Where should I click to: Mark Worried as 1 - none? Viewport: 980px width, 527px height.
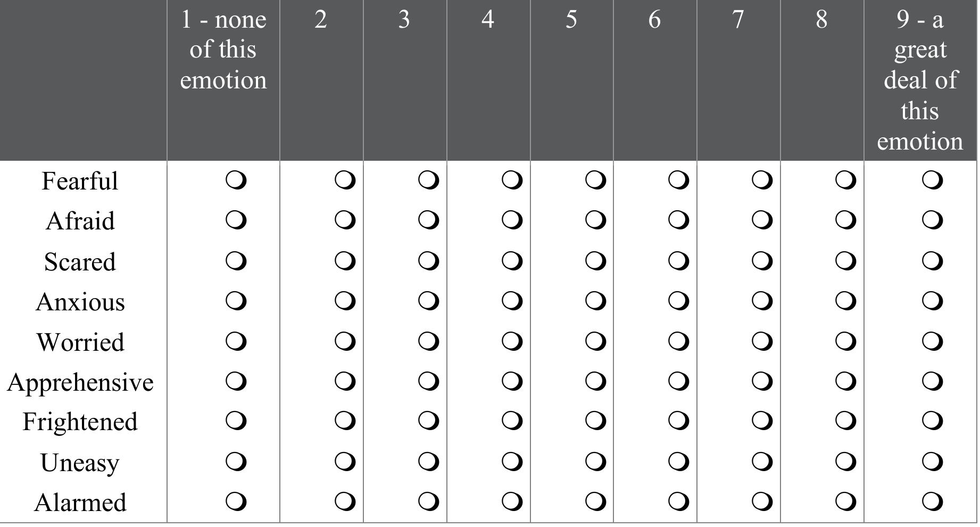[236, 341]
